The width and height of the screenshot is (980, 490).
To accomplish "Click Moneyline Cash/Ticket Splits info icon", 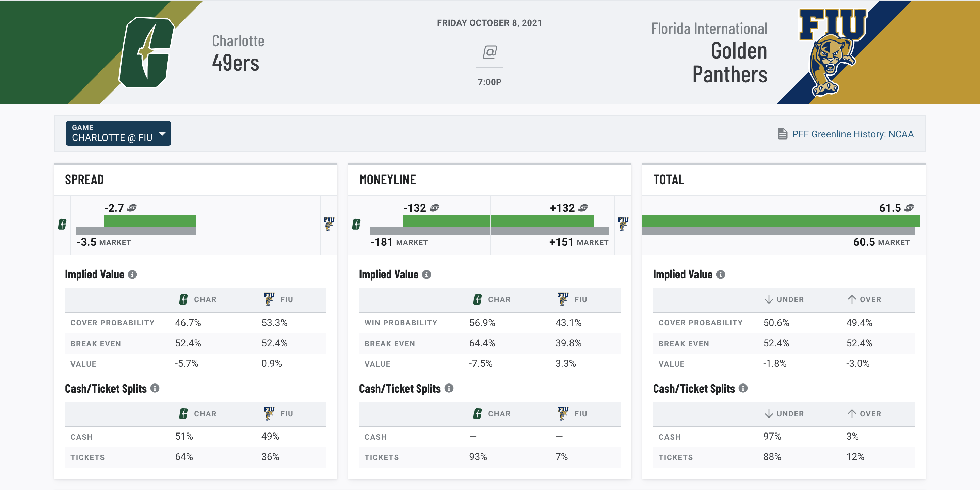I will pyautogui.click(x=449, y=388).
